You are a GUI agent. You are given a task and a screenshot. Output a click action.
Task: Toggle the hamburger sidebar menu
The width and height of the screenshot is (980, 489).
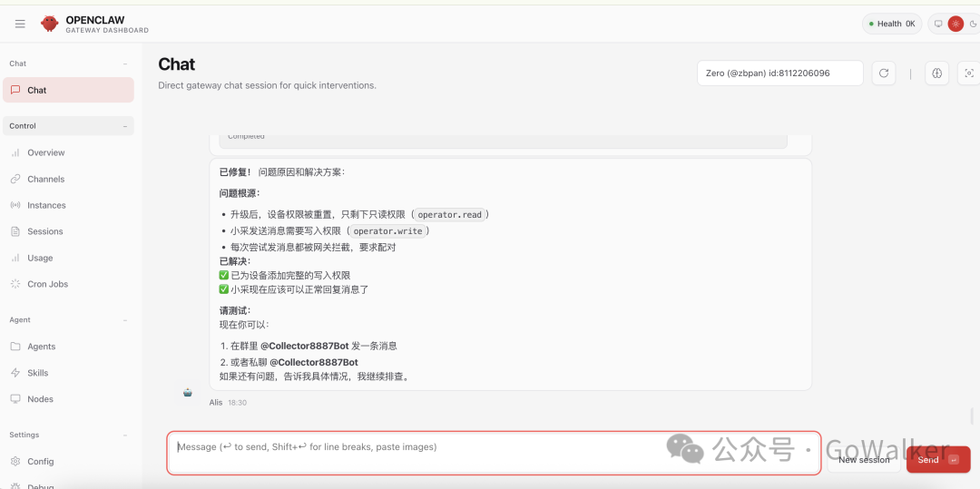(x=20, y=24)
